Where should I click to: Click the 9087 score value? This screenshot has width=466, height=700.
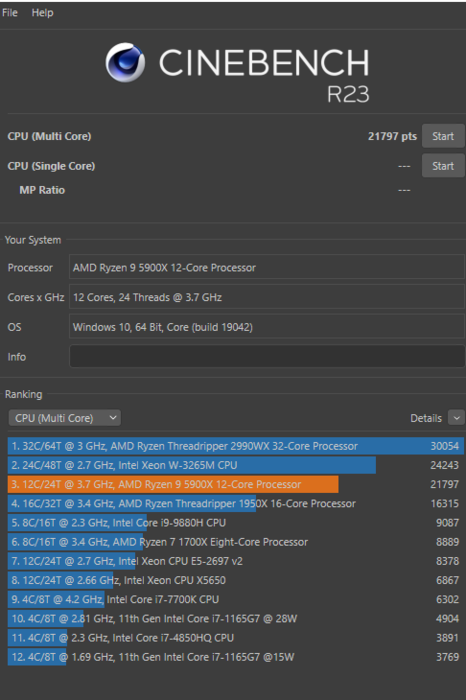pyautogui.click(x=447, y=523)
